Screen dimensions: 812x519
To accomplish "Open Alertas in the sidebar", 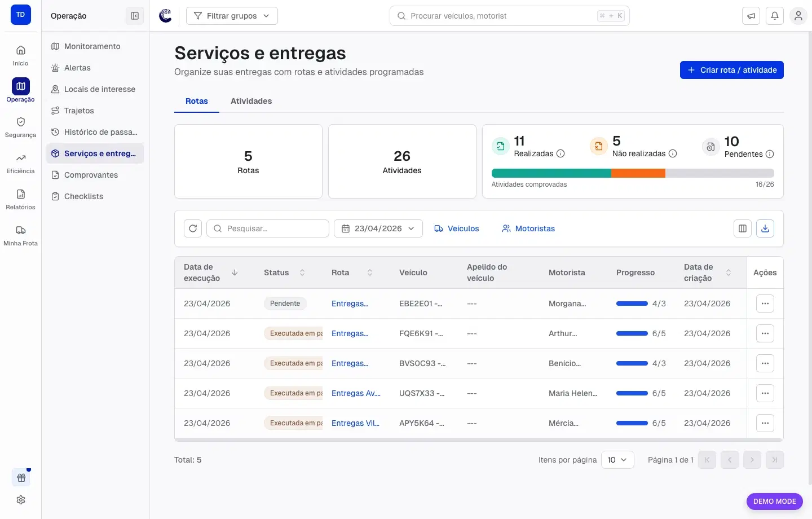I will [95, 68].
